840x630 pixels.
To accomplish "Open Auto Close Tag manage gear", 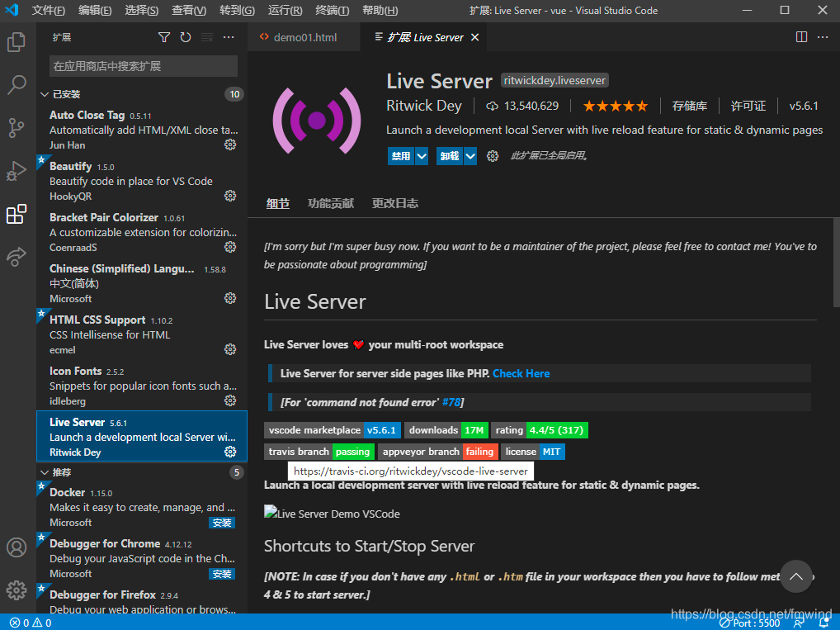I will (230, 144).
